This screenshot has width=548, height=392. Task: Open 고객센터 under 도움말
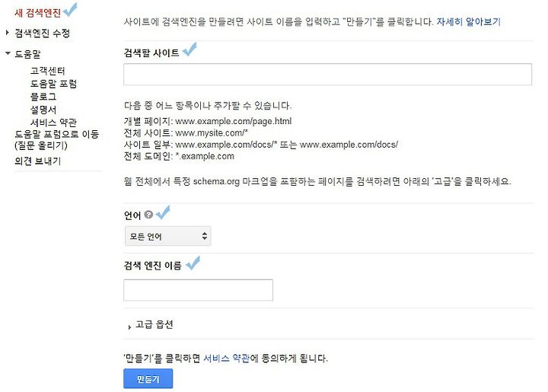point(47,71)
